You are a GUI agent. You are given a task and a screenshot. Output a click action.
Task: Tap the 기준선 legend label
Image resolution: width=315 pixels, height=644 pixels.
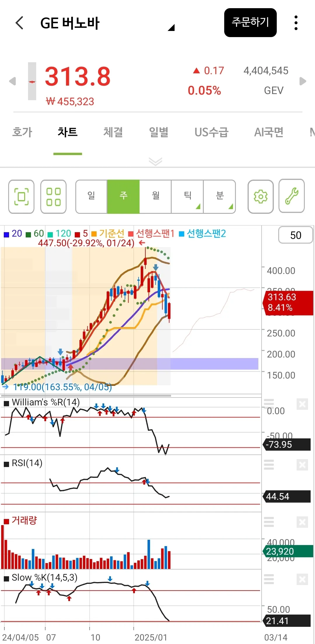[108, 234]
